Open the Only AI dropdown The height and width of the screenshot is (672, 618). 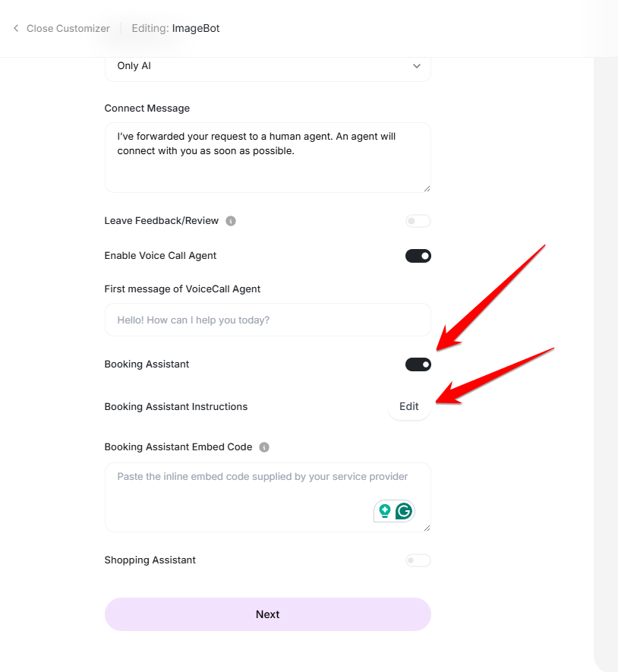267,66
